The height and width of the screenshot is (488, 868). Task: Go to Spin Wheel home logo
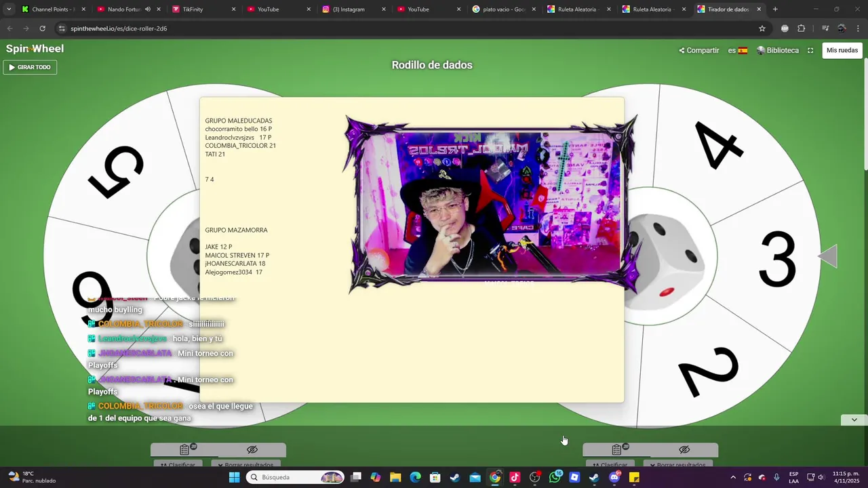click(35, 49)
